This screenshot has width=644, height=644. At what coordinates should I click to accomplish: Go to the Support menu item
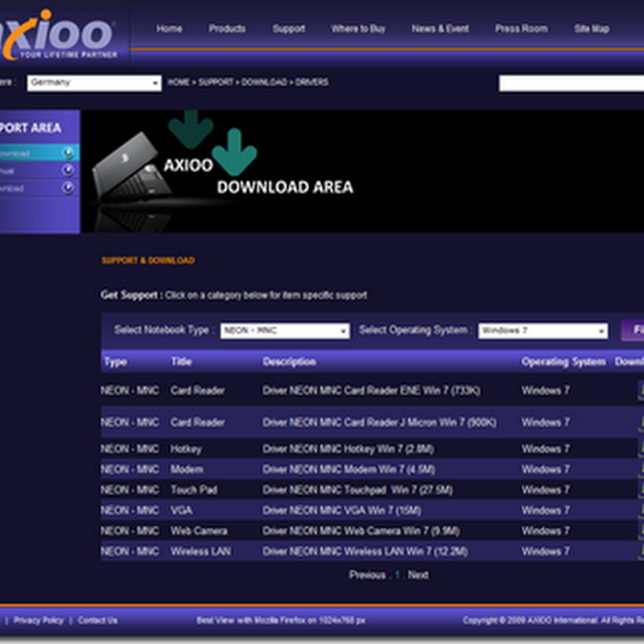289,29
